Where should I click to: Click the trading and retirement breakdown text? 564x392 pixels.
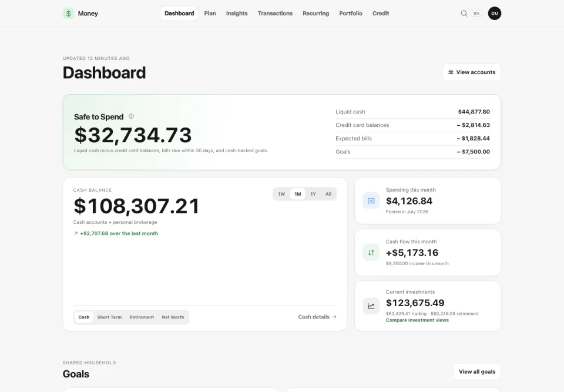[432, 313]
